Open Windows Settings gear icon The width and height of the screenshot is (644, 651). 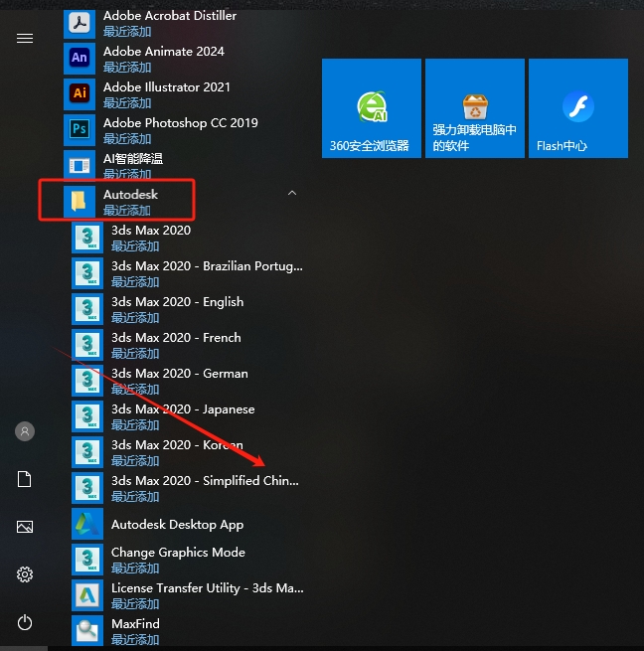pos(25,574)
